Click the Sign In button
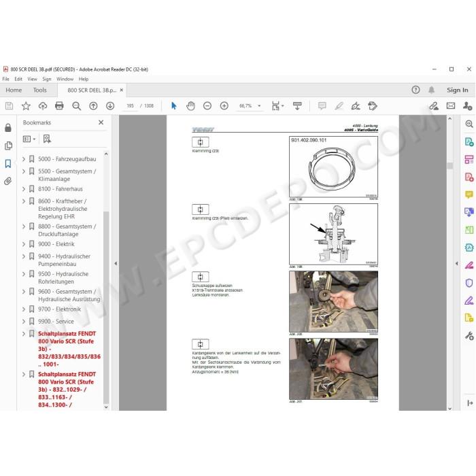The height and width of the screenshot is (476, 476). click(x=457, y=90)
